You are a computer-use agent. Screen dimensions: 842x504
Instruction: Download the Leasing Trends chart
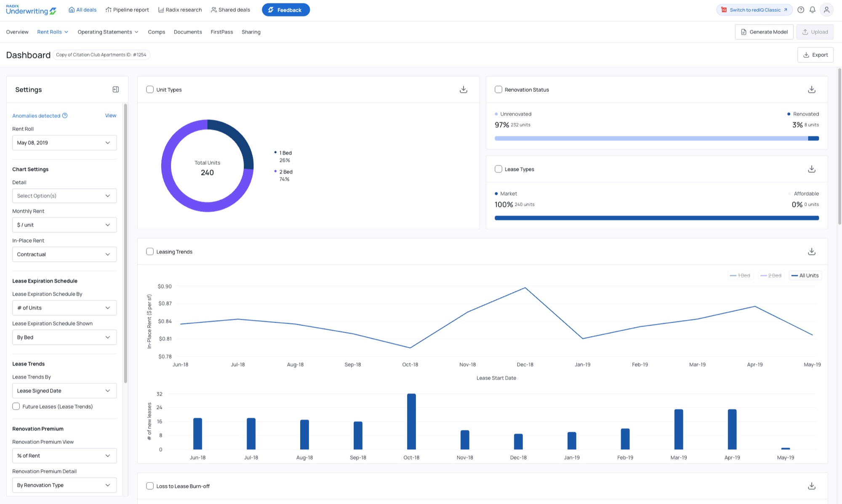point(812,252)
